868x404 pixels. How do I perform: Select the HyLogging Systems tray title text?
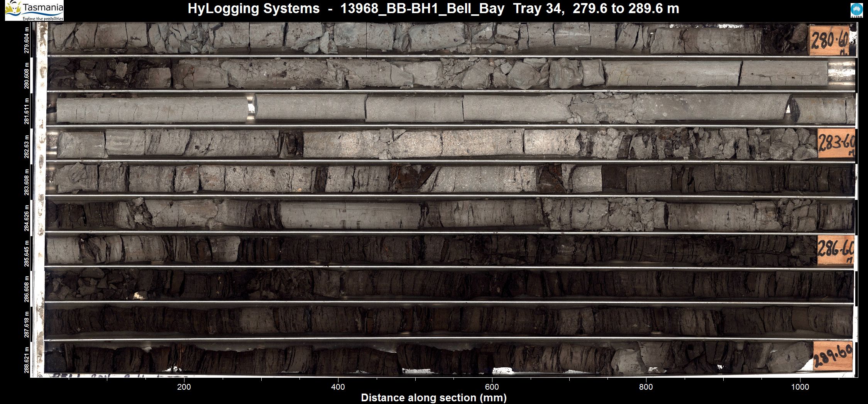point(433,8)
